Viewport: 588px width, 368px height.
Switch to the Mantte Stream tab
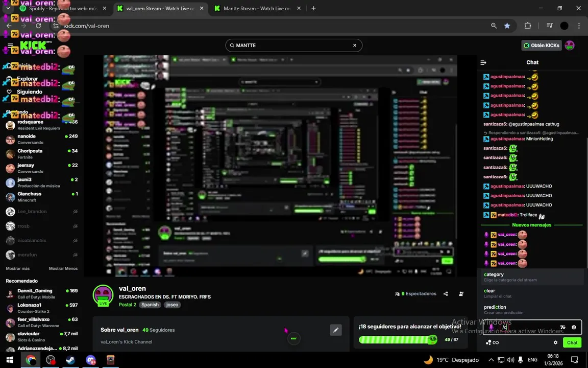[257, 8]
